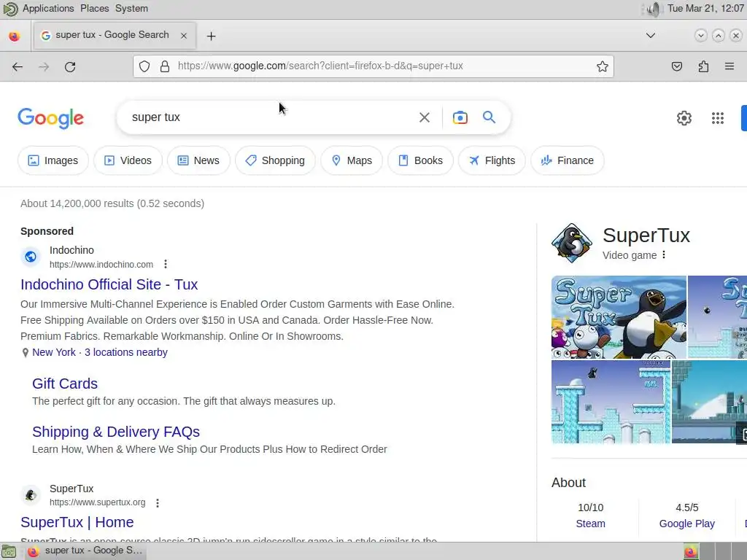Open a new tab with the plus button

[211, 36]
